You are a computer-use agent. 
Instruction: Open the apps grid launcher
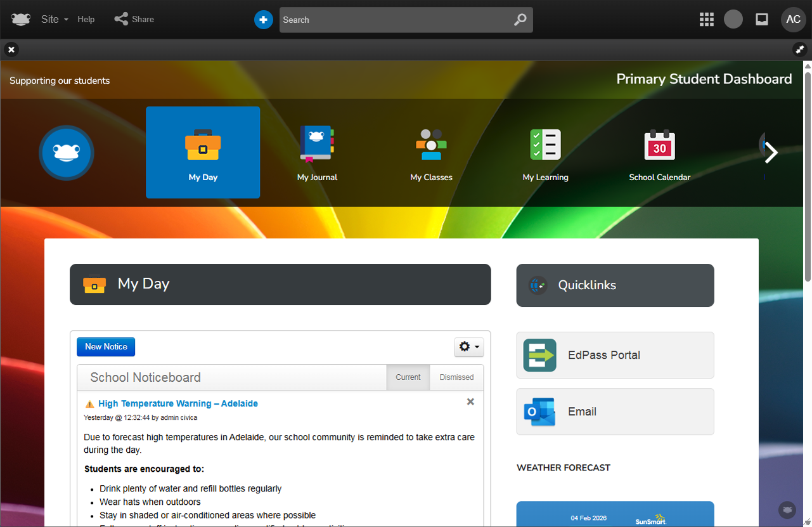706,20
